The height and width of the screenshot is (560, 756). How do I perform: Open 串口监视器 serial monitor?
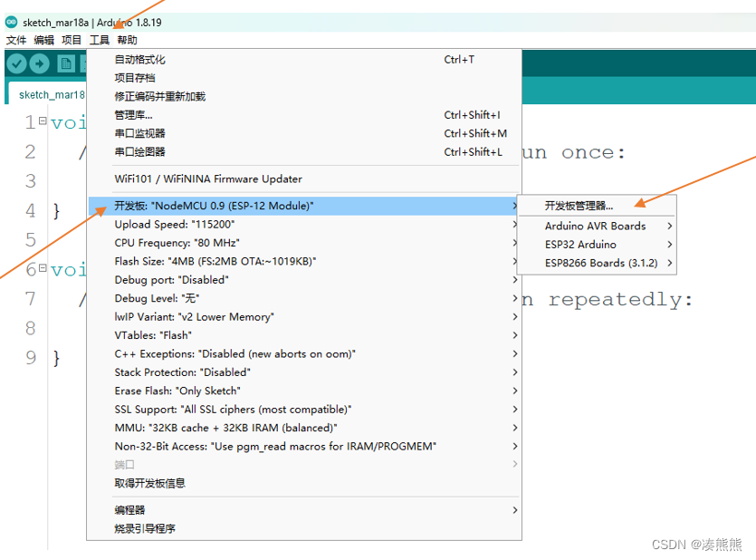[305, 133]
